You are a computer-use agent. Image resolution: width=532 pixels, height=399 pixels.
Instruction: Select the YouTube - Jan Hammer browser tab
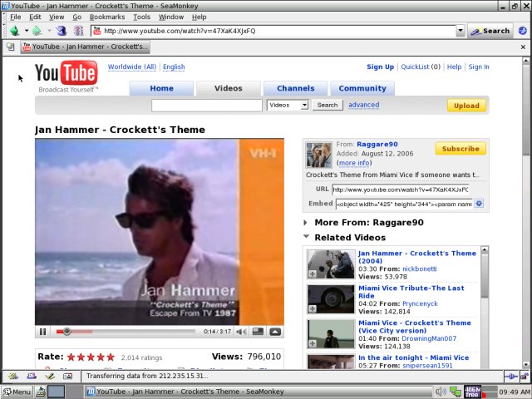tap(86, 47)
